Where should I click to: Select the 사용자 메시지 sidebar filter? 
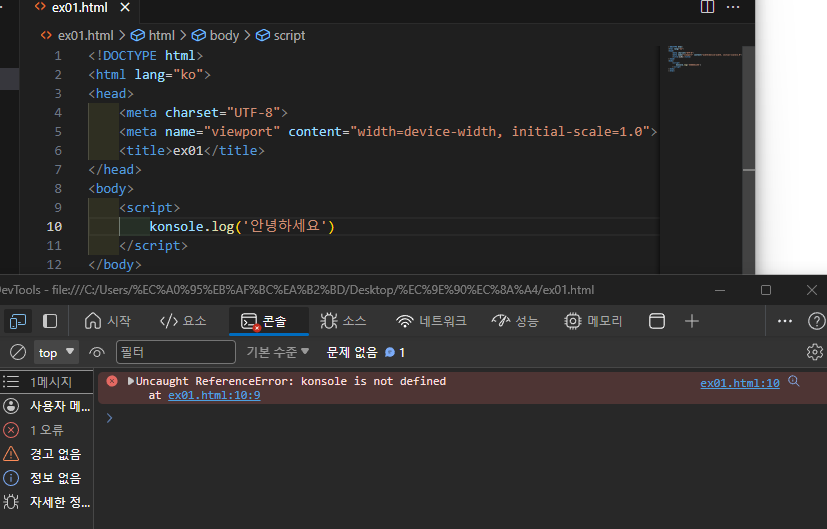(x=46, y=406)
